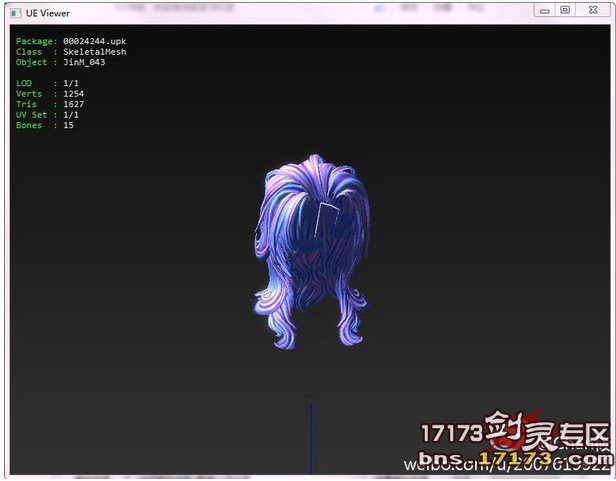Click the UE Viewer title text

pyautogui.click(x=48, y=13)
